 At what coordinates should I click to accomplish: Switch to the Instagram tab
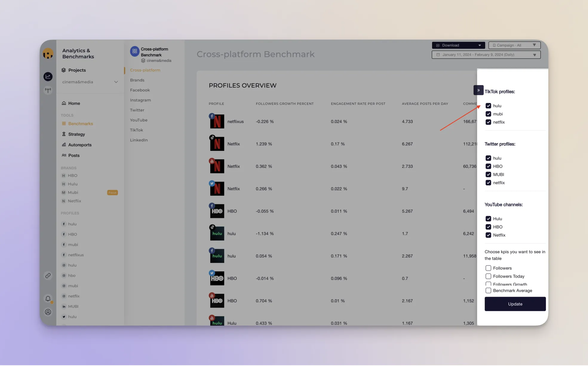pos(140,100)
